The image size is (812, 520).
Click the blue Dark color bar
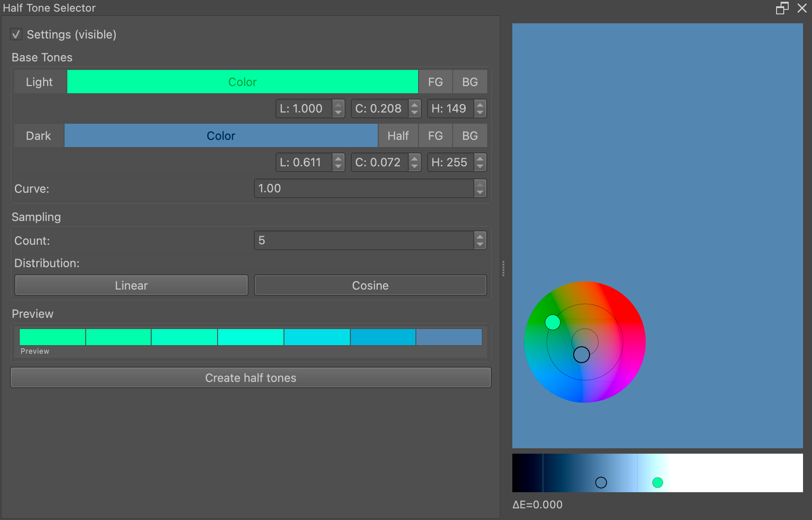pyautogui.click(x=221, y=136)
